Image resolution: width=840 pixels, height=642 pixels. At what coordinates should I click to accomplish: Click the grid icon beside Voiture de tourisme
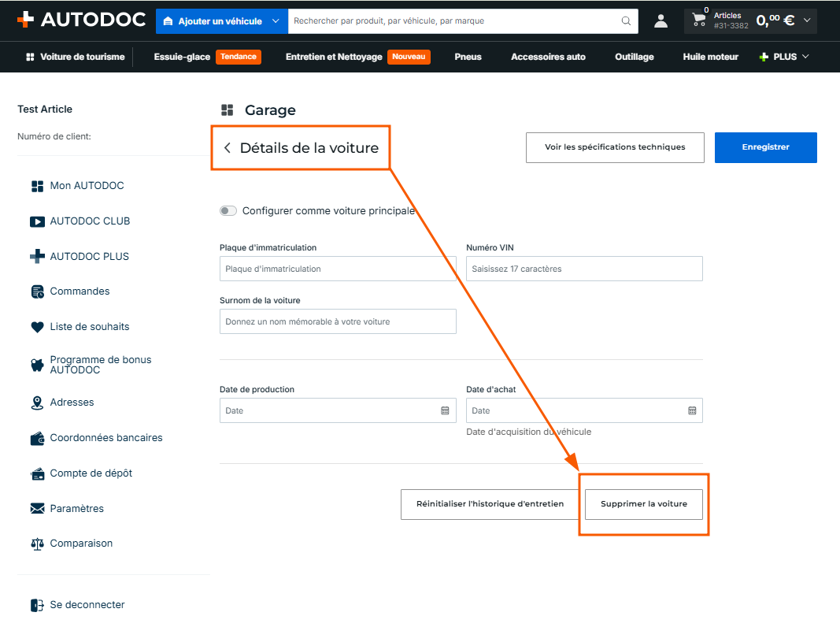pos(30,57)
